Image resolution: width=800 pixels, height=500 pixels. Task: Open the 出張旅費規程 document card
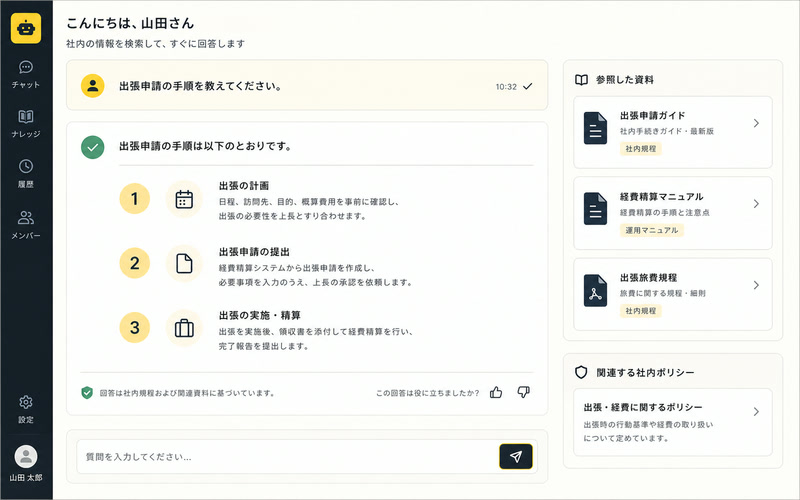pos(672,294)
